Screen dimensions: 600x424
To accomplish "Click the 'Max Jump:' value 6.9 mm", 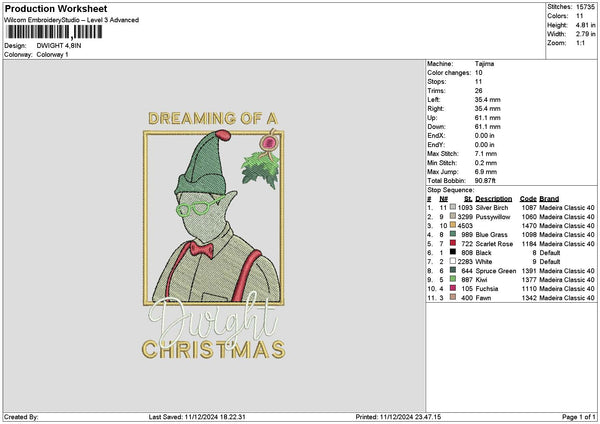I will pos(486,172).
